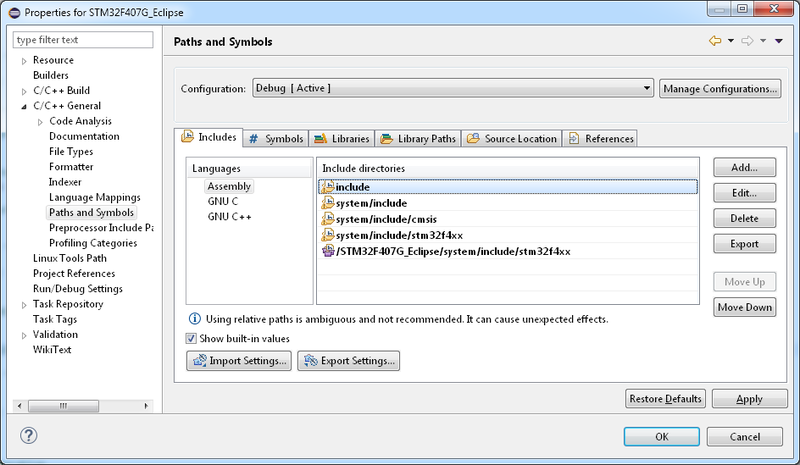
Task: Toggle the Show built-in values checkbox
Action: pos(192,338)
